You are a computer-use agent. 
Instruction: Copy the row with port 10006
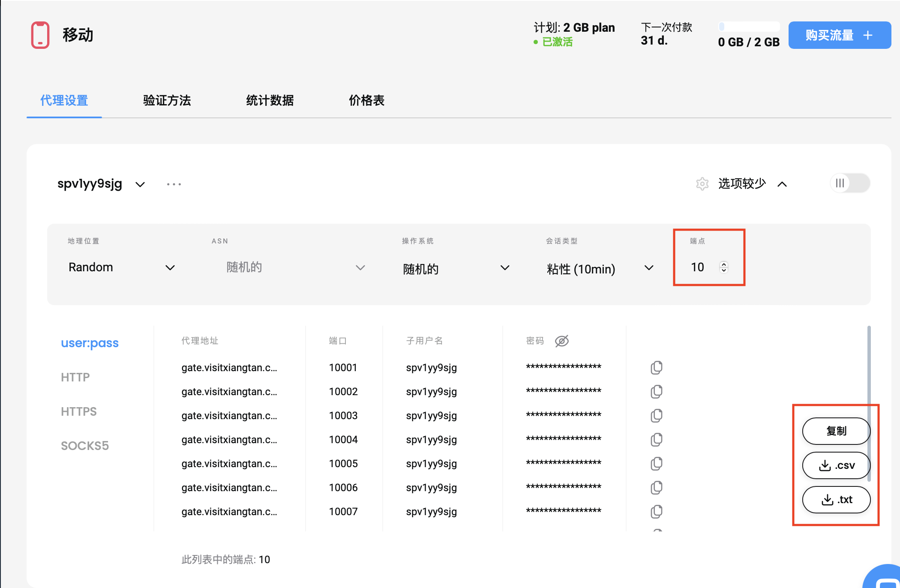(x=657, y=488)
